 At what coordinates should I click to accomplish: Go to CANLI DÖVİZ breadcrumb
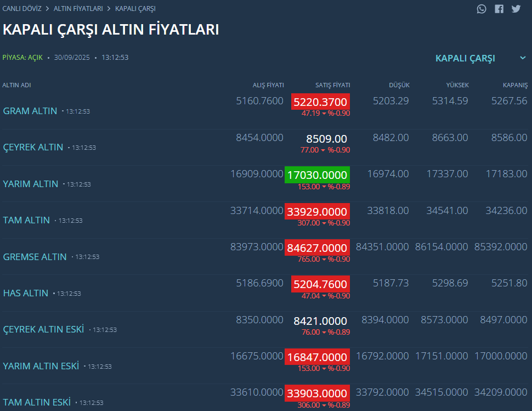(x=22, y=8)
